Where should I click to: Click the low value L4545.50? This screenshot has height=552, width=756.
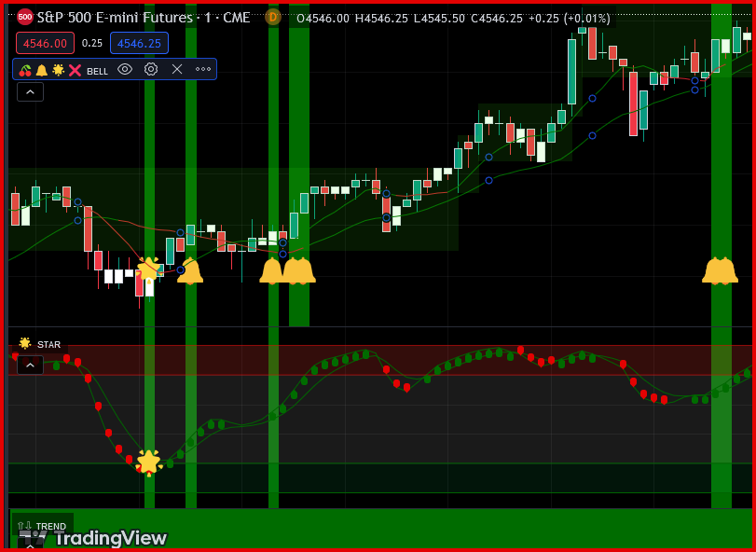[439, 19]
